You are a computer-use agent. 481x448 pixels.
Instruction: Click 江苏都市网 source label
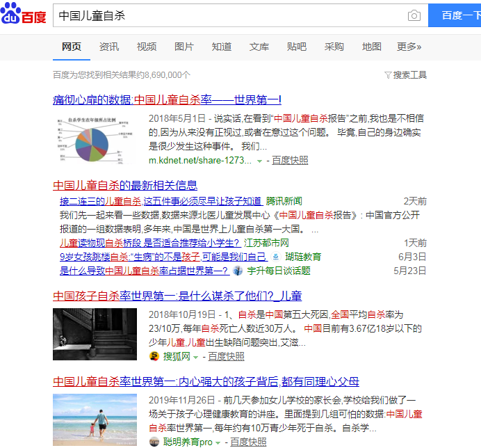tap(266, 243)
